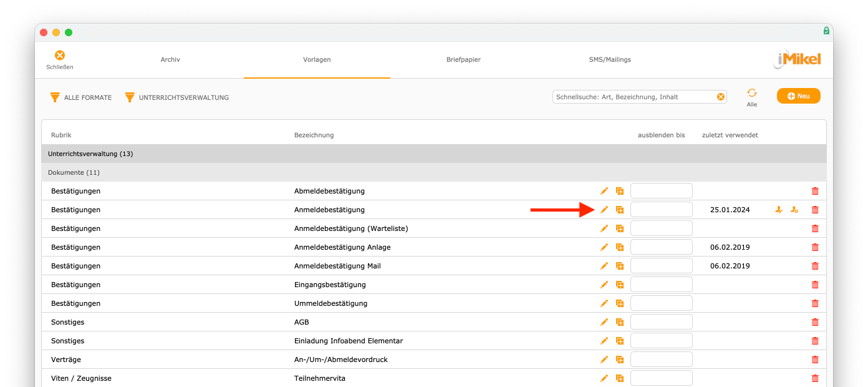
Task: Edit the Anmeldebestätigung template with pencil icon
Action: [x=604, y=210]
